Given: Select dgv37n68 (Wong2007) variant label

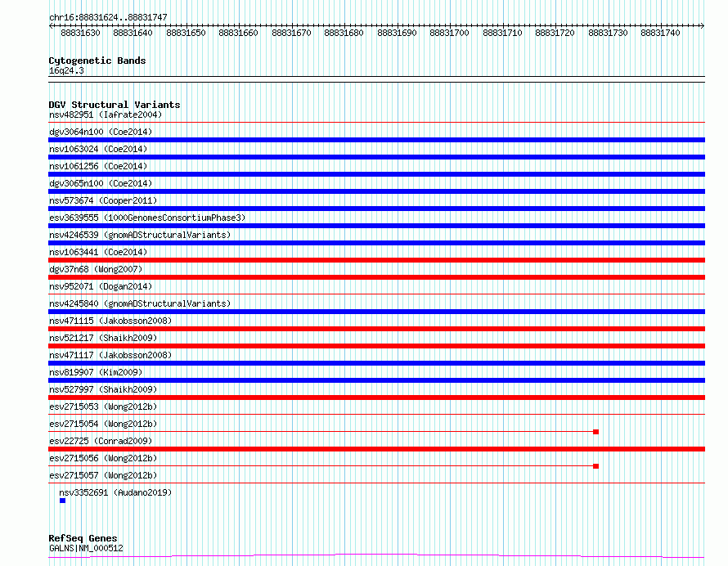Looking at the screenshot, I should click(96, 269).
